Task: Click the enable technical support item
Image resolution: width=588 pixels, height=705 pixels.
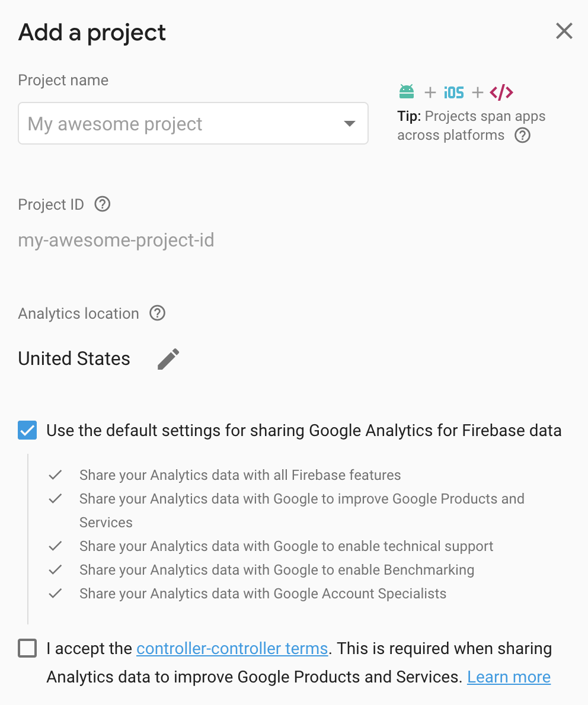Action: [286, 546]
